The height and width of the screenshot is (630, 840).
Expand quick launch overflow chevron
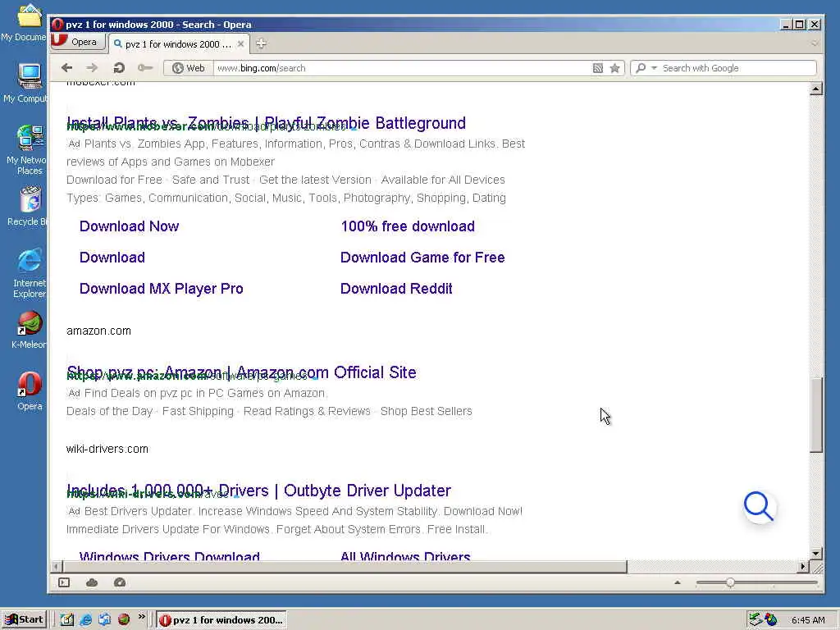pyautogui.click(x=141, y=617)
